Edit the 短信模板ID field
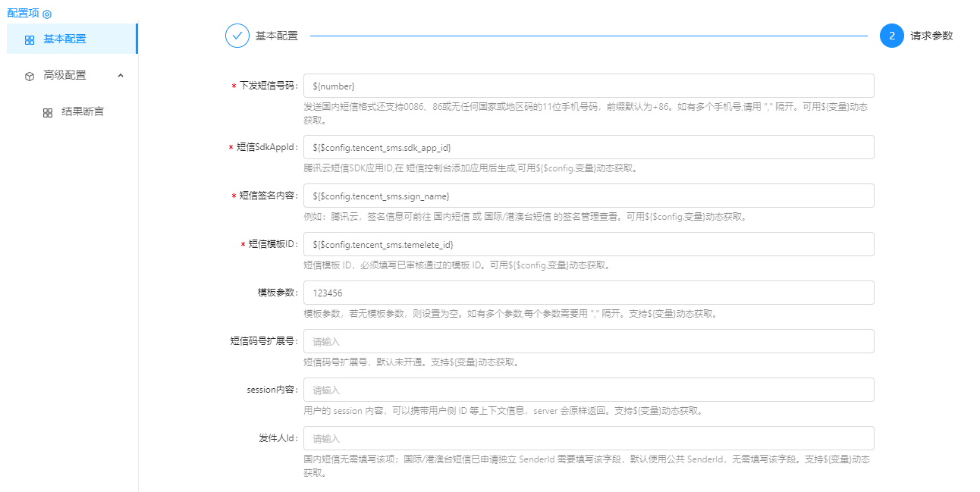 click(x=588, y=244)
